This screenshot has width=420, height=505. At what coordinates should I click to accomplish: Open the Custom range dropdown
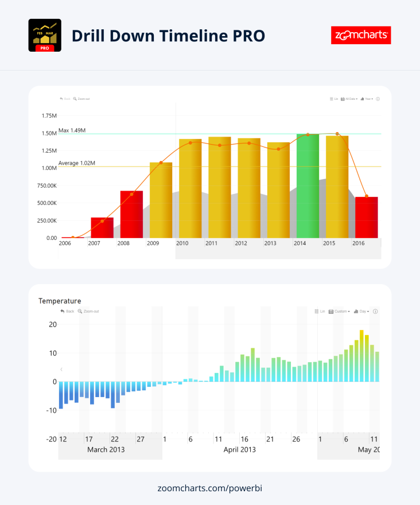pos(339,312)
